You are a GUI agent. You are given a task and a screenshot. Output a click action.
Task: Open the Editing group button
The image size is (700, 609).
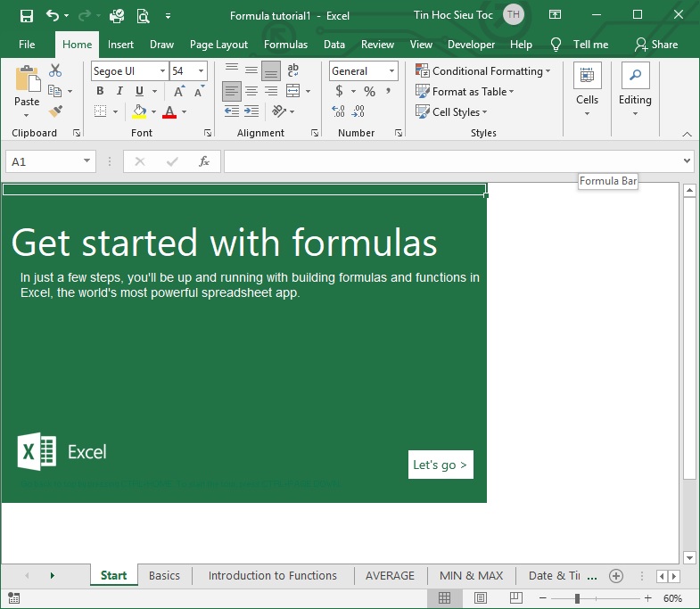click(x=635, y=91)
